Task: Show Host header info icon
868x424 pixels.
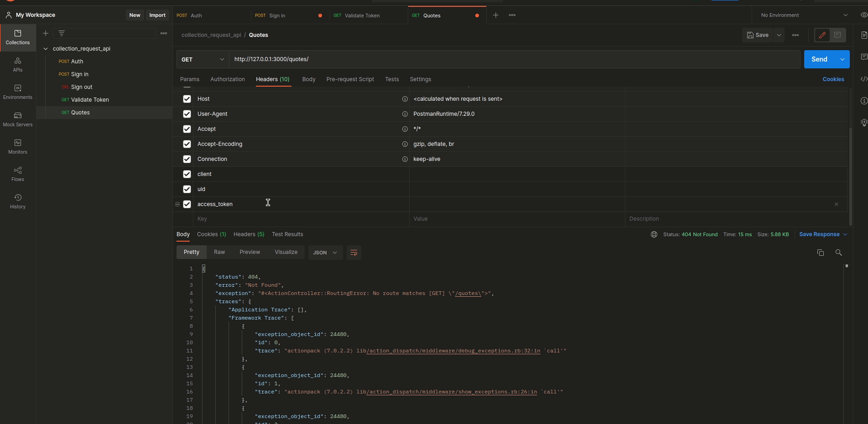Action: pyautogui.click(x=405, y=99)
